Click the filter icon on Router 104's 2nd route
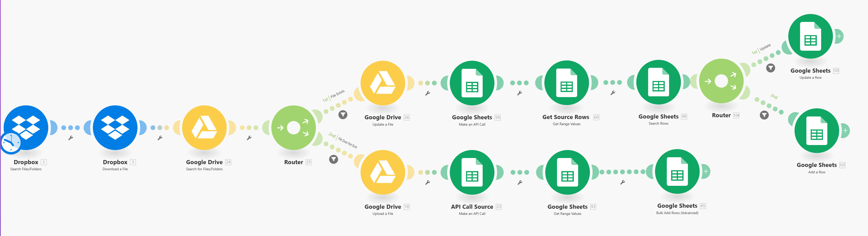 pyautogui.click(x=765, y=115)
